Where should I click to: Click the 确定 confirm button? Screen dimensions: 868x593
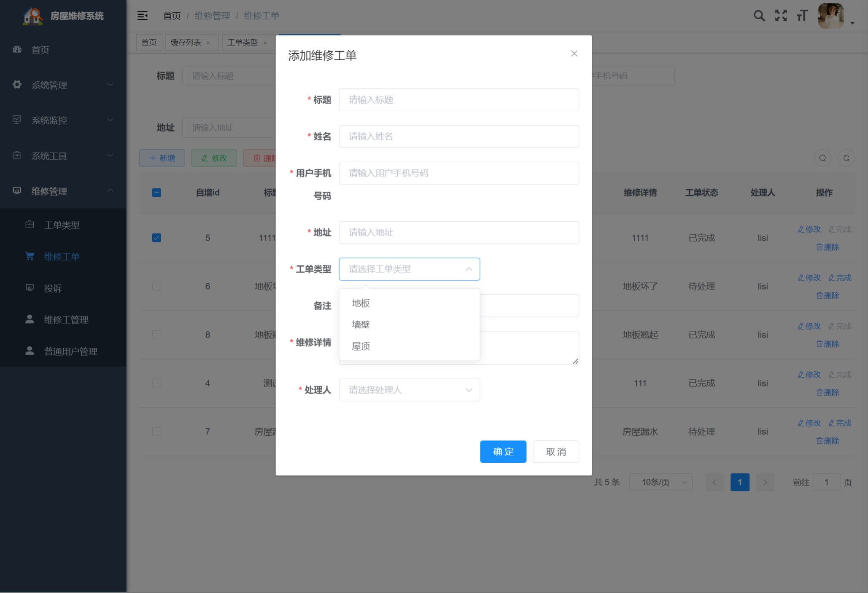coord(503,452)
